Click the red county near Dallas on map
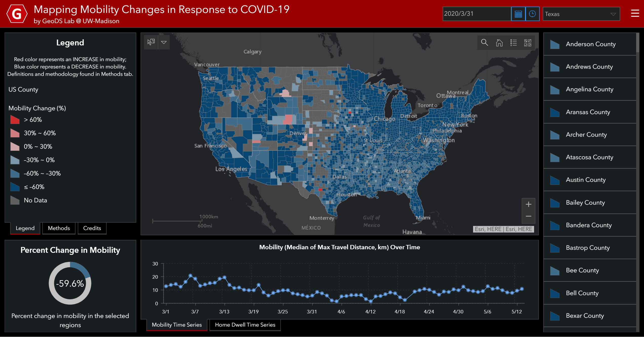 (x=320, y=190)
